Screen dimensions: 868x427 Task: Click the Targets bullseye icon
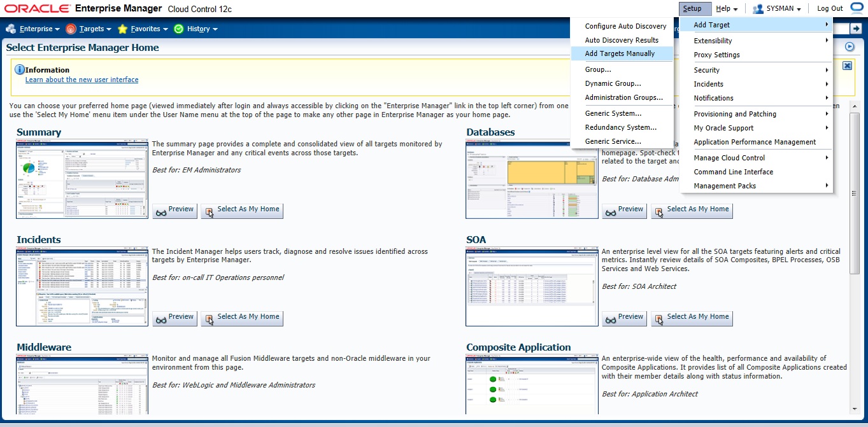tap(71, 29)
